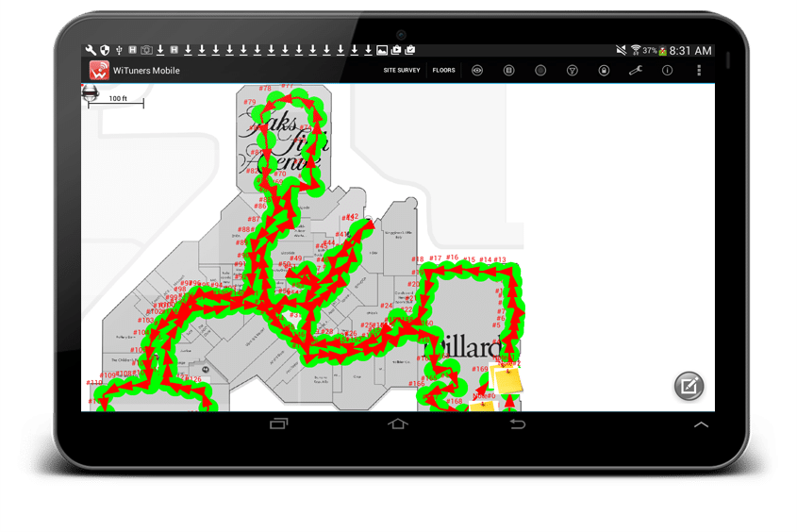This screenshot has height=532, width=797.
Task: Tap the shield notification icon
Action: click(105, 50)
